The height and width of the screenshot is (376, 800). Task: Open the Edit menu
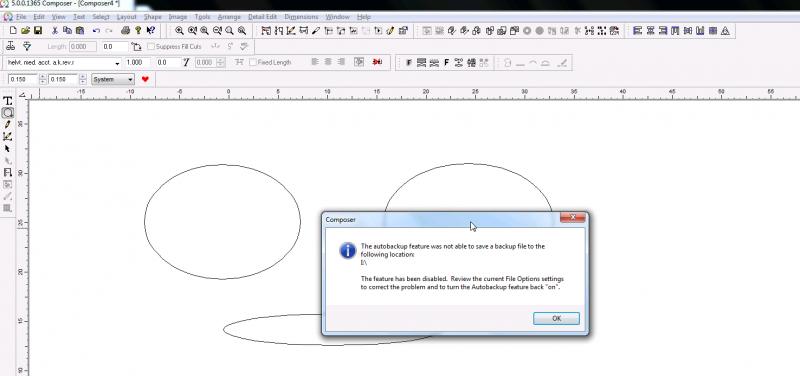click(39, 17)
